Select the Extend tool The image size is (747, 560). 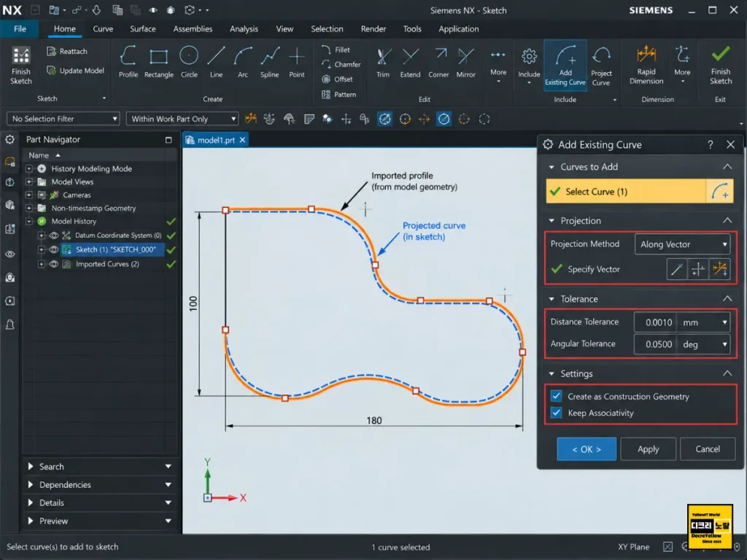410,62
